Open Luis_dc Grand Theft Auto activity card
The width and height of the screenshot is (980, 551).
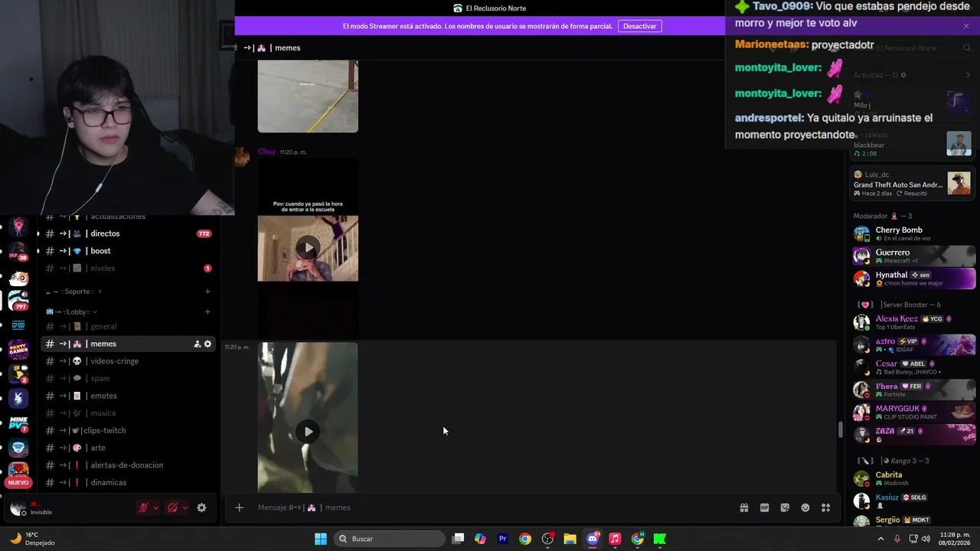912,184
